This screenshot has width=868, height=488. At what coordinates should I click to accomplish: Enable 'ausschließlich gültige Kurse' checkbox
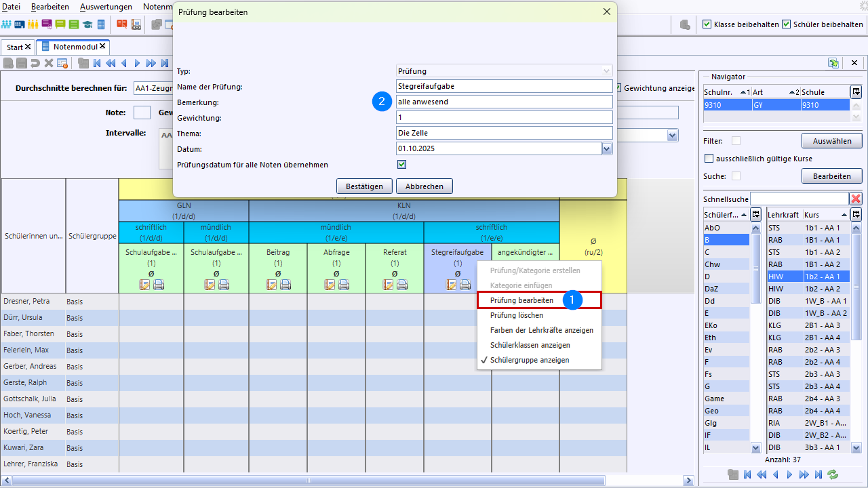(x=709, y=159)
